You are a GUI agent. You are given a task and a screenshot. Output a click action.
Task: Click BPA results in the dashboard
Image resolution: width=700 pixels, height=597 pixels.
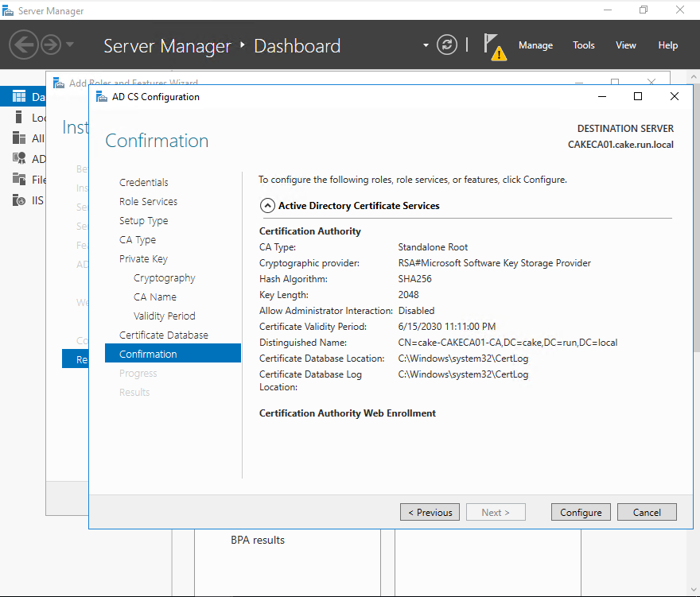(x=258, y=540)
